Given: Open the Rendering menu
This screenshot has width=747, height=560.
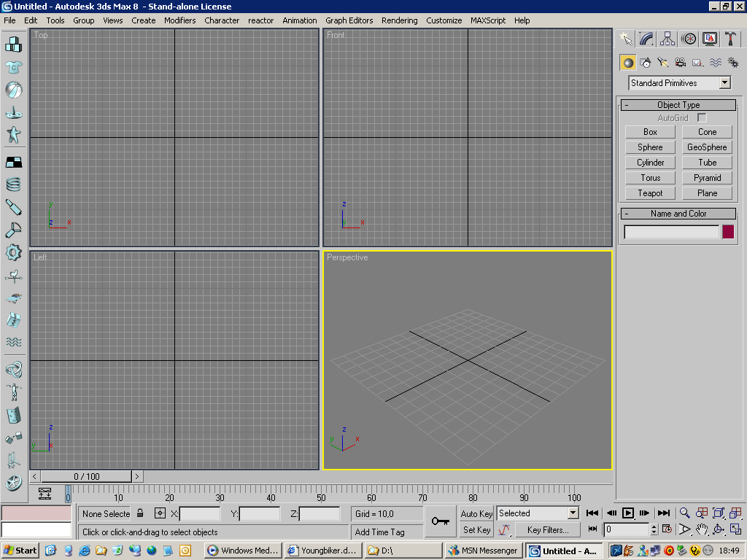Looking at the screenshot, I should tap(399, 20).
